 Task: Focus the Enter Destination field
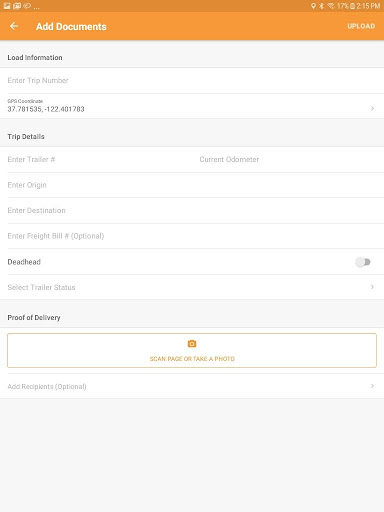[x=195, y=210]
